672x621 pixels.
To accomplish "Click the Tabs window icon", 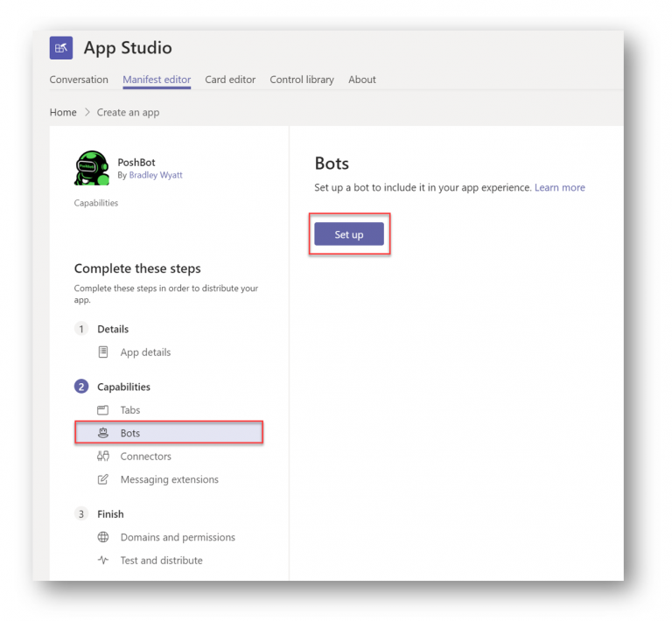I will click(x=103, y=410).
